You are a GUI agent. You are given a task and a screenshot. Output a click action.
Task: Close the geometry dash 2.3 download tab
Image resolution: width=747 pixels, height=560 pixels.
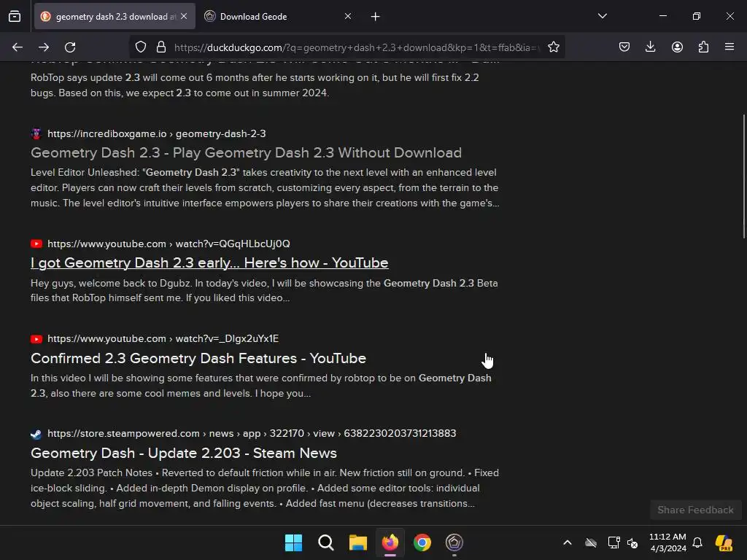184,16
